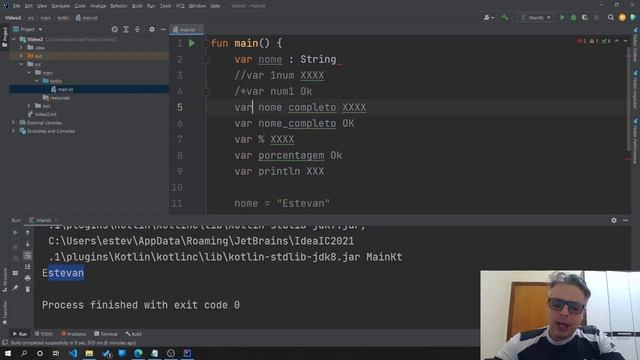Click the green run gutter icon beside fun main
This screenshot has height=360, width=640.
point(192,43)
